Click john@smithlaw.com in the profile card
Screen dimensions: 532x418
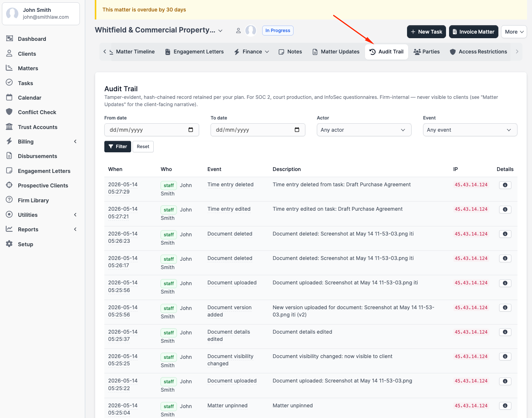tap(46, 17)
